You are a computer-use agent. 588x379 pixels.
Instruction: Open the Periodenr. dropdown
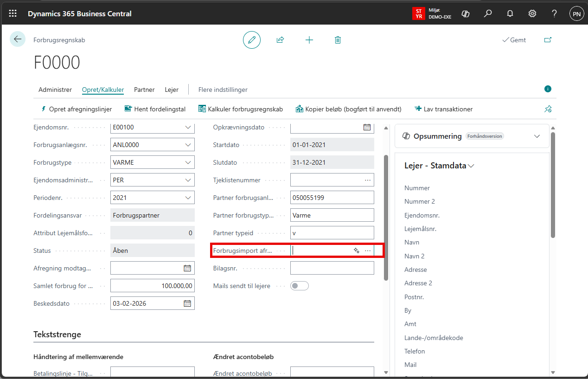pyautogui.click(x=188, y=198)
